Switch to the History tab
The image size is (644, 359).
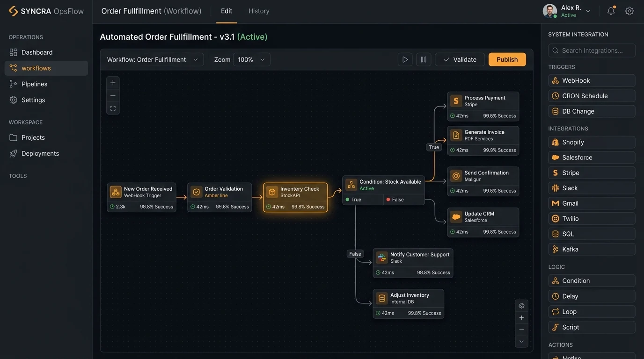pos(259,11)
